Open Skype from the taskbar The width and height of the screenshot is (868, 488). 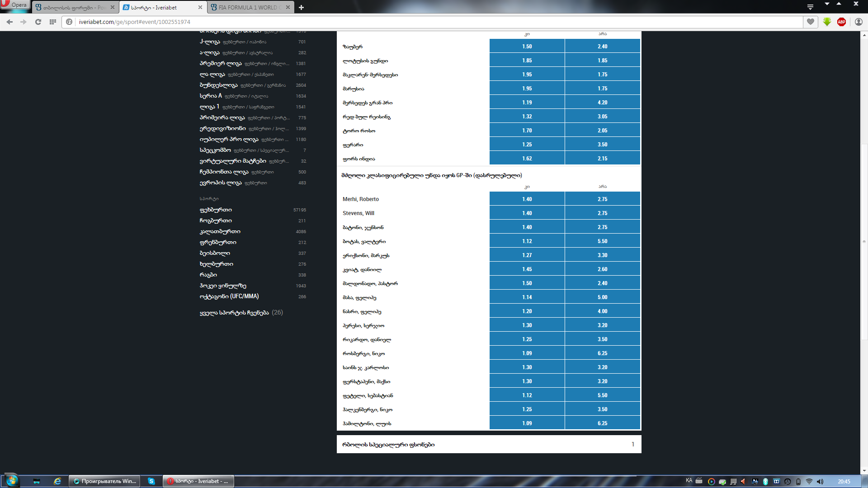(x=151, y=481)
